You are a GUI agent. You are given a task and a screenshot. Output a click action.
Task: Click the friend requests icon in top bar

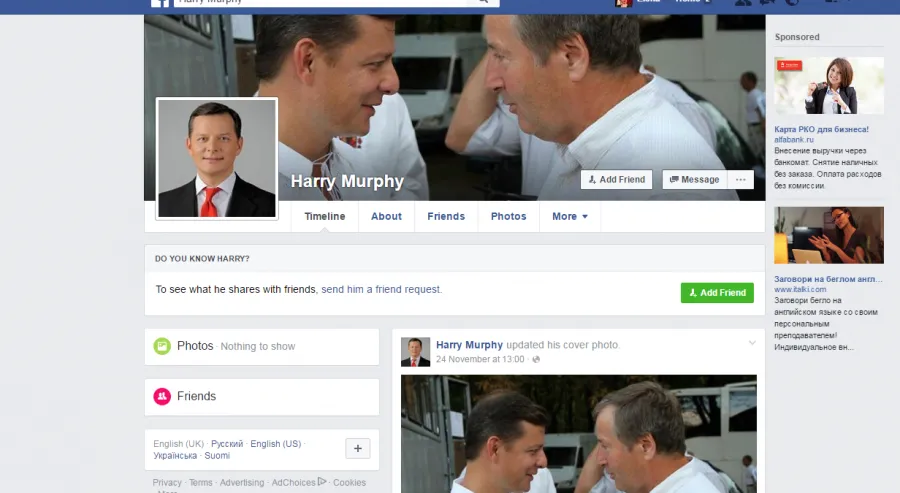pyautogui.click(x=743, y=2)
